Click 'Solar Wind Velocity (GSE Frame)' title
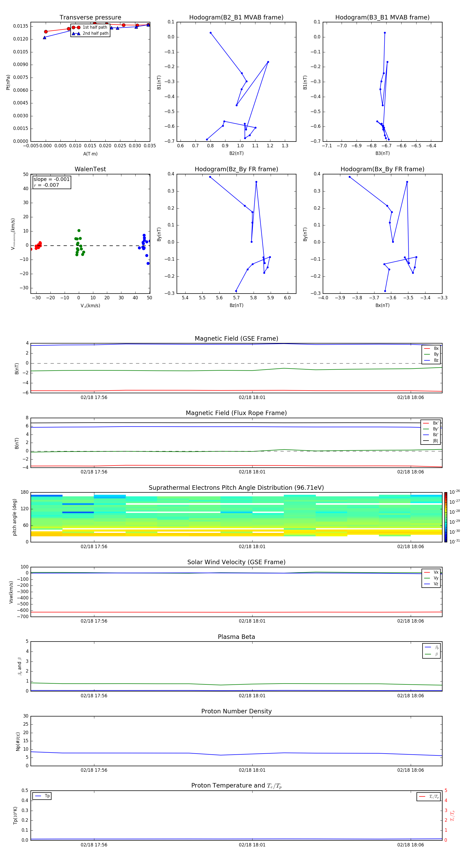This screenshot has width=473, height=868. click(x=236, y=562)
